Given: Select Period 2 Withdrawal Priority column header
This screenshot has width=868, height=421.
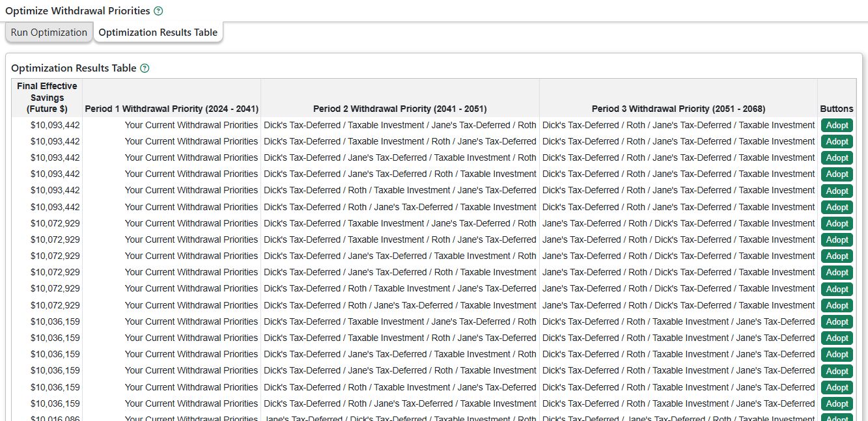Looking at the screenshot, I should pos(400,109).
